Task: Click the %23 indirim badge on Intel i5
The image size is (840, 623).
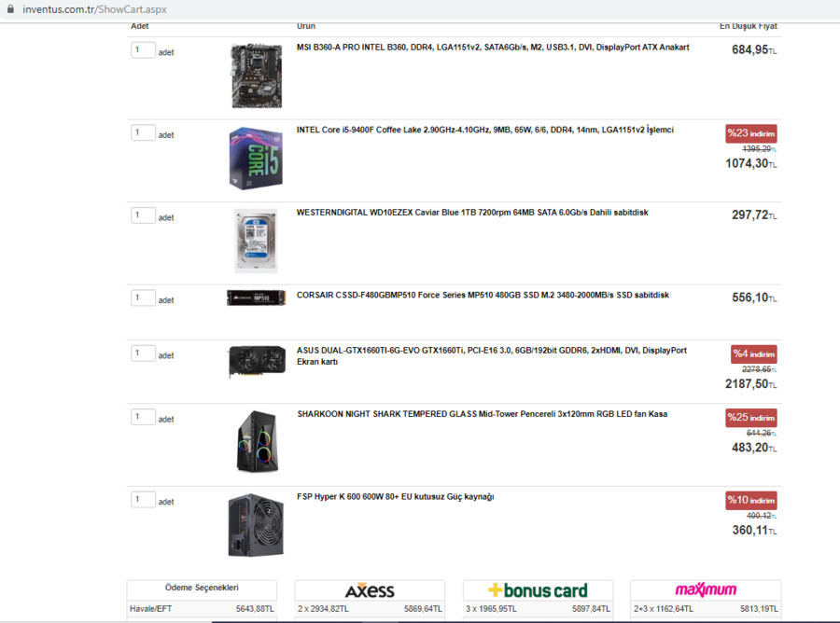Action: 751,133
